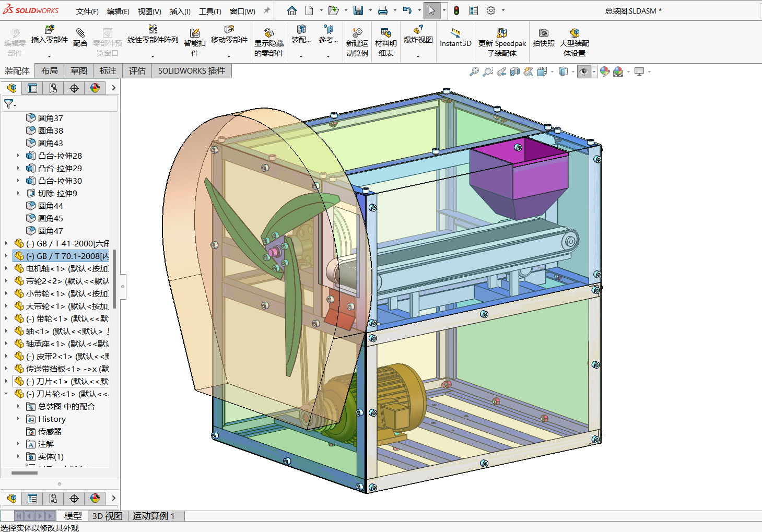Viewport: 762px width, 532px height.
Task: Click Zoom to Fit magnifier icon
Action: click(474, 72)
